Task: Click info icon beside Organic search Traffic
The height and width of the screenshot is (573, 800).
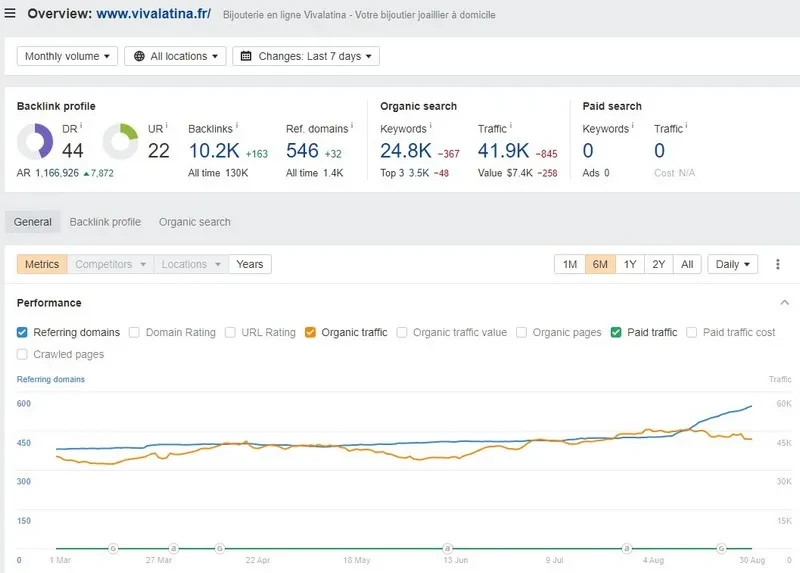Action: coord(511,125)
